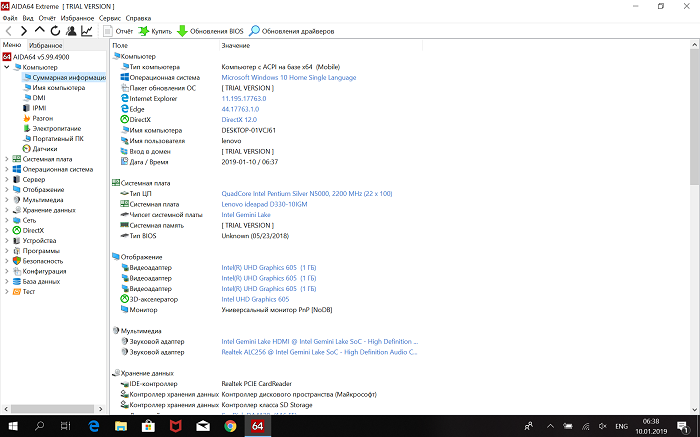Screen dimensions: 700x437
Task: Open the Realtek ALC256 audio adapter link
Action: click(319, 352)
